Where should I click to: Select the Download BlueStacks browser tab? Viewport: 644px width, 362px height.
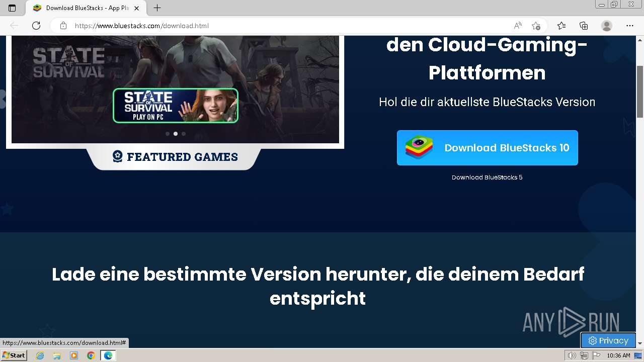tap(87, 8)
